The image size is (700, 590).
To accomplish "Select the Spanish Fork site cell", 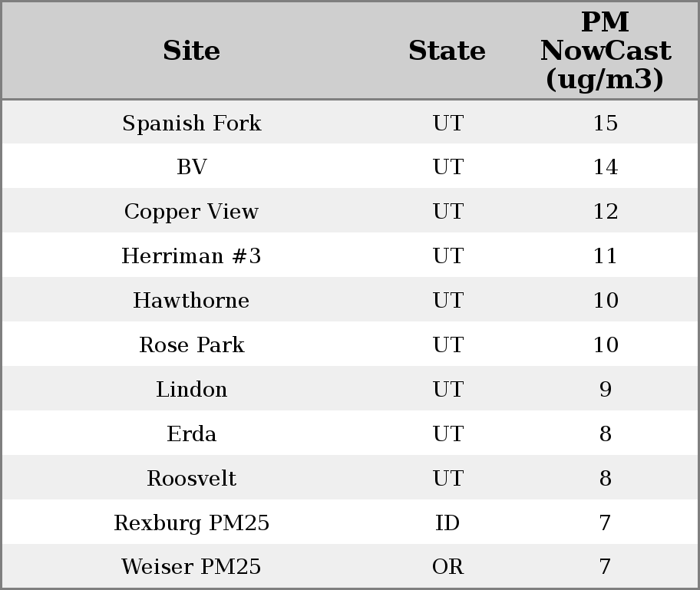I will (x=192, y=123).
